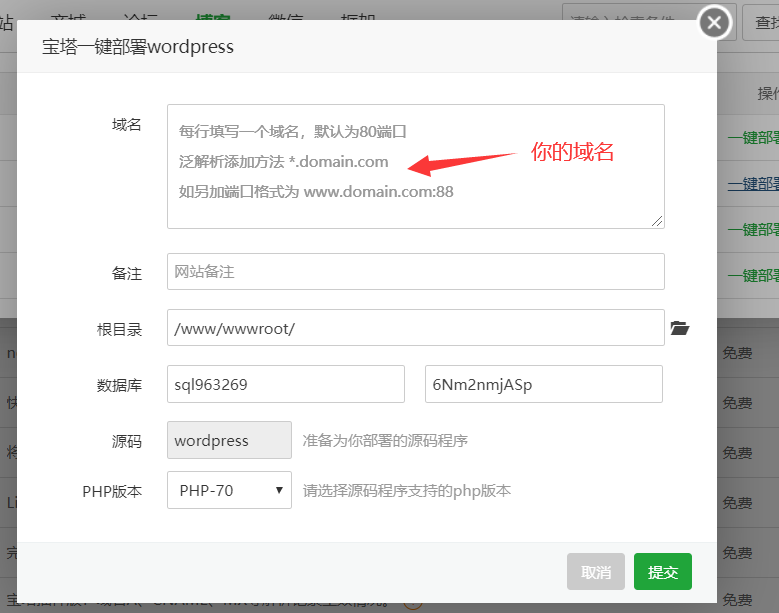
Task: Click the database name field sql963269
Action: click(x=286, y=384)
